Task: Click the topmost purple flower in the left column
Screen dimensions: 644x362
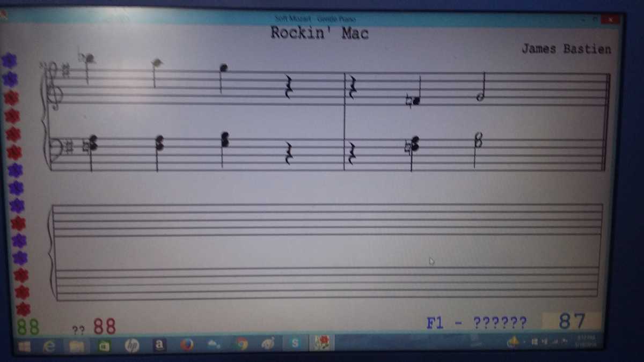Action: (x=9, y=60)
